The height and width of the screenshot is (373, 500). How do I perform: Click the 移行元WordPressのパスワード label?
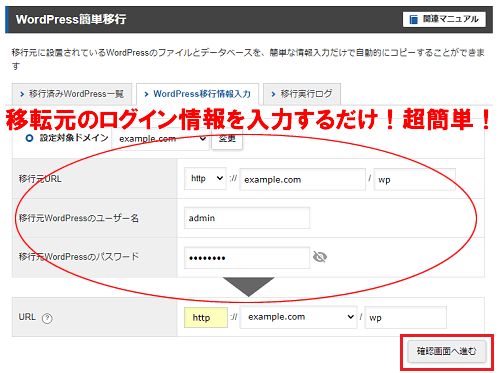point(79,257)
